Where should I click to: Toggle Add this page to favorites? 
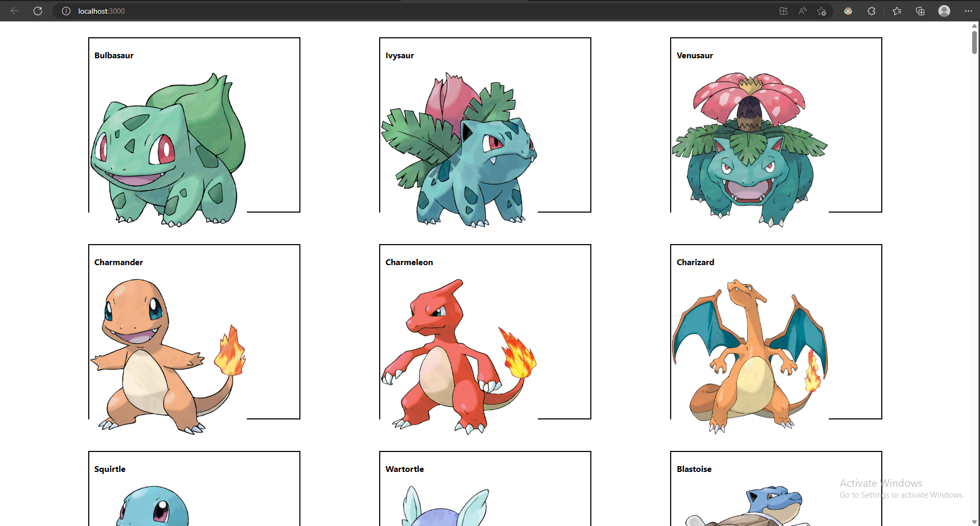[x=822, y=10]
